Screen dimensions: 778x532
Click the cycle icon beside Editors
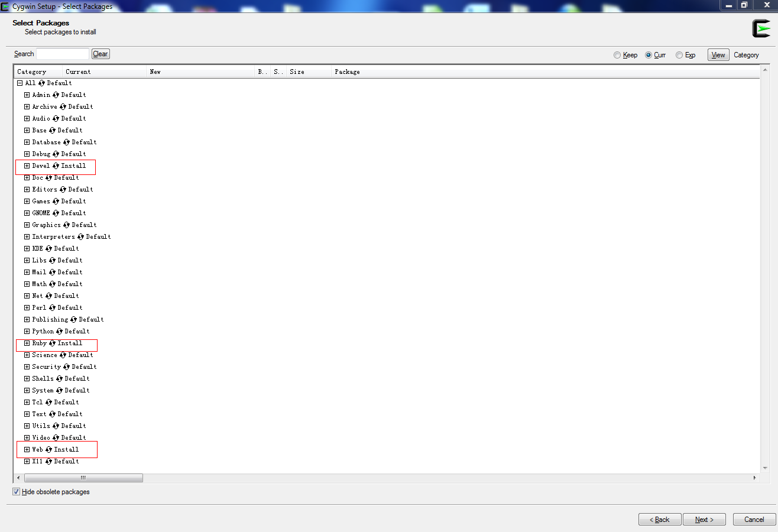[63, 190]
